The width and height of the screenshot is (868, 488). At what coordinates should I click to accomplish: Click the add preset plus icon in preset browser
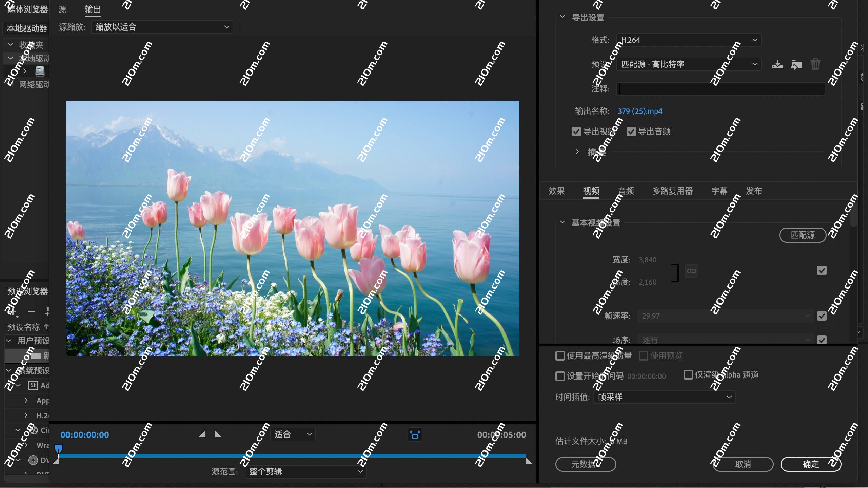[14, 312]
